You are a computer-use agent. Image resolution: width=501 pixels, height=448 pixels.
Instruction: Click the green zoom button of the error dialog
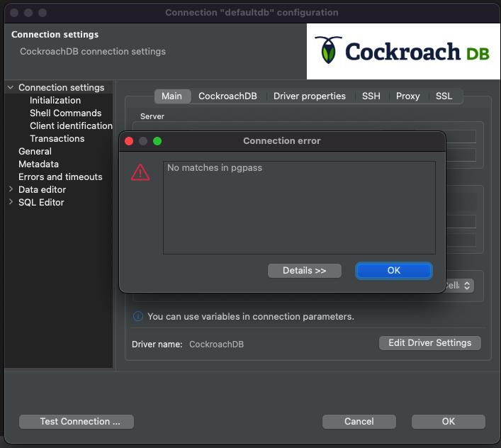pyautogui.click(x=157, y=141)
